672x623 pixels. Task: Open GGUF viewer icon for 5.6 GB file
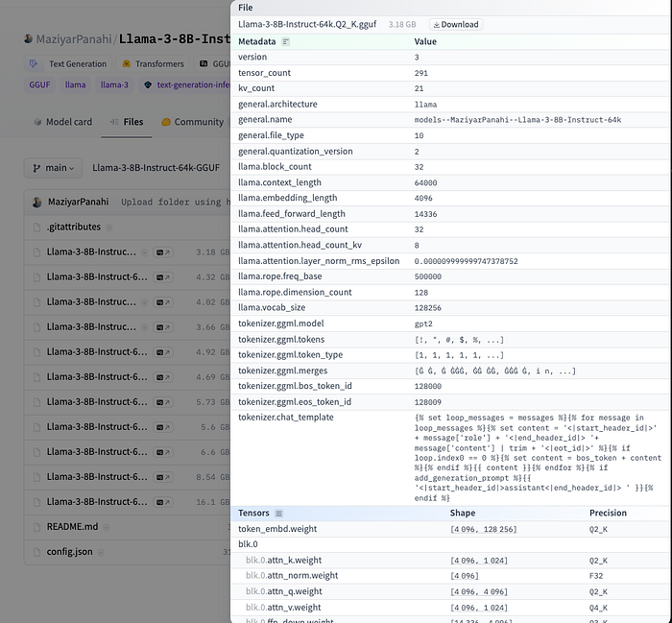click(x=163, y=427)
